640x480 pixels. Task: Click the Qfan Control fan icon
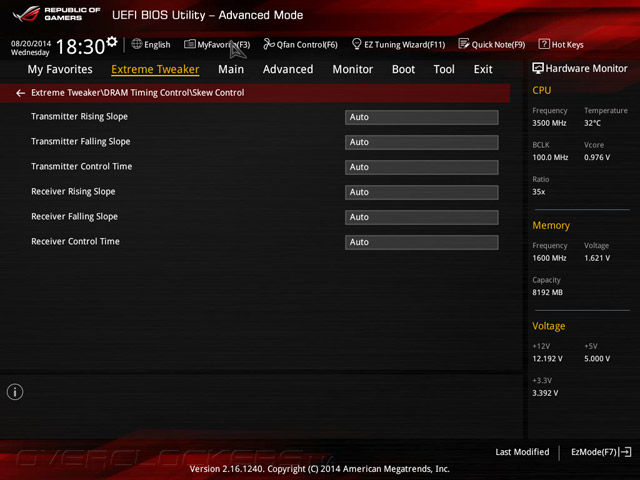click(x=269, y=44)
